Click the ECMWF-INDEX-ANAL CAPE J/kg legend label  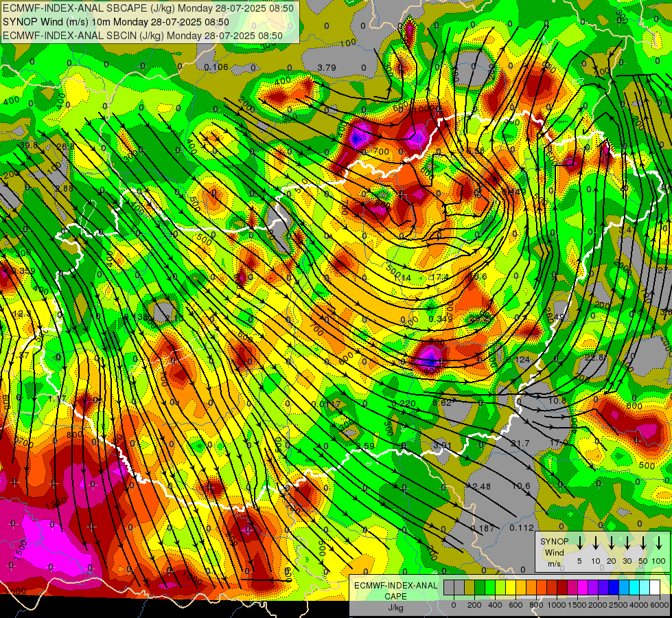pos(395,597)
